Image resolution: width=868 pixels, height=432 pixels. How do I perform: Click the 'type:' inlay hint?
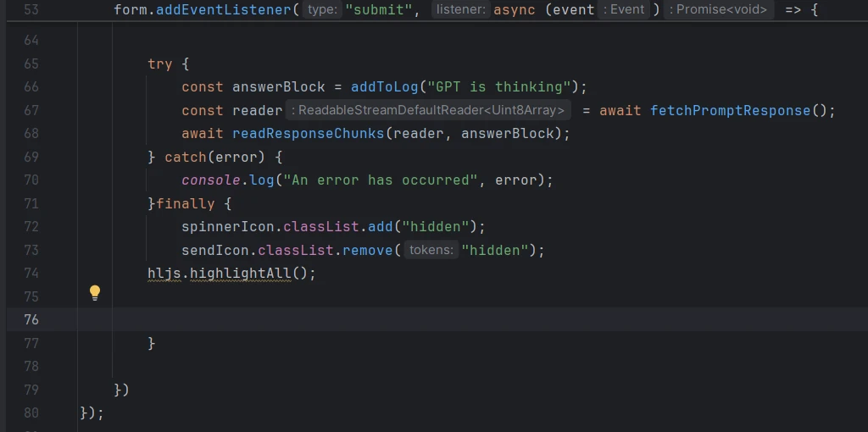coord(321,10)
